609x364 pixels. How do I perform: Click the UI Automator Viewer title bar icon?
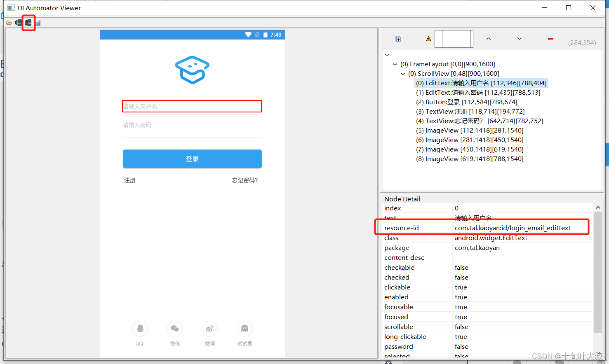11,8
